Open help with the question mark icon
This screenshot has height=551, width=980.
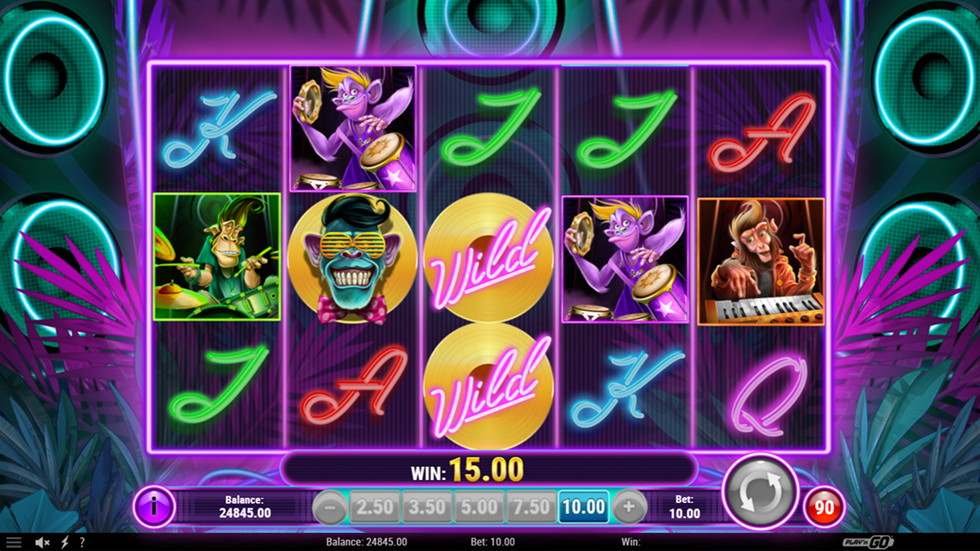[x=82, y=542]
